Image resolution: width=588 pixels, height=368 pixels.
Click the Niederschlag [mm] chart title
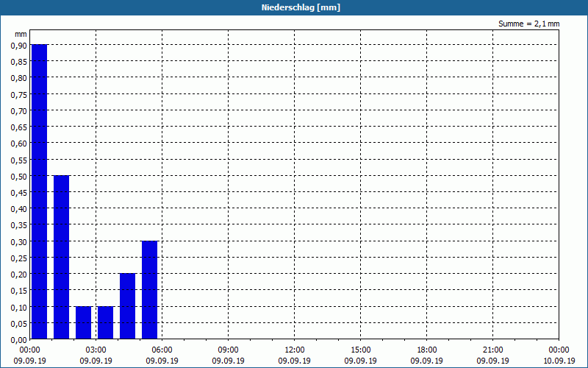point(301,7)
